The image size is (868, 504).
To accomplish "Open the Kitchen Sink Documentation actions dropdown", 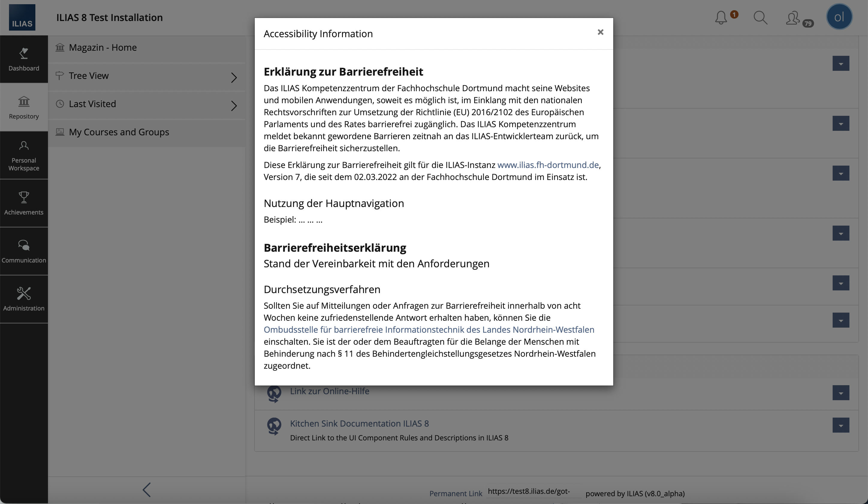I will [x=840, y=425].
